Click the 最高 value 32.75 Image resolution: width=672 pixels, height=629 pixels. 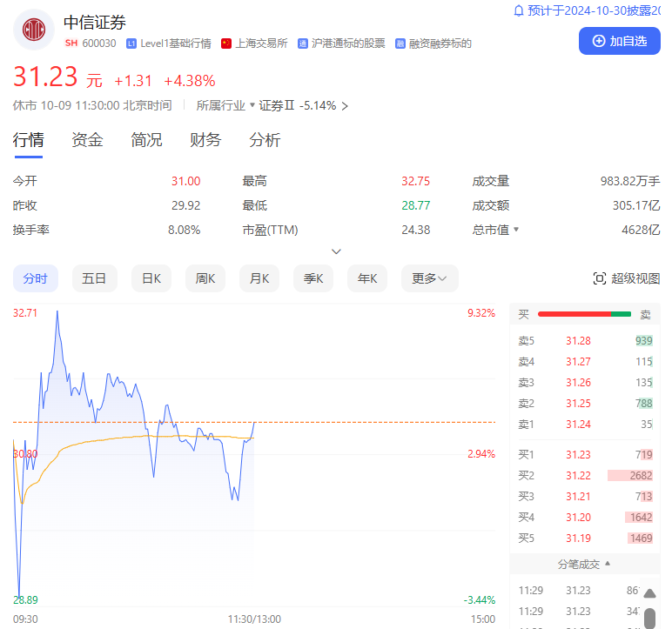coord(416,181)
